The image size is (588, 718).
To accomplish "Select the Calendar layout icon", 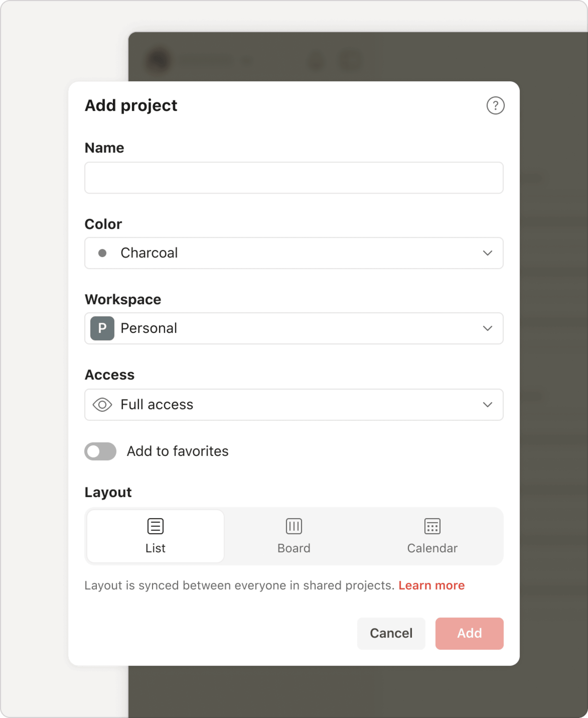I will pos(432,526).
